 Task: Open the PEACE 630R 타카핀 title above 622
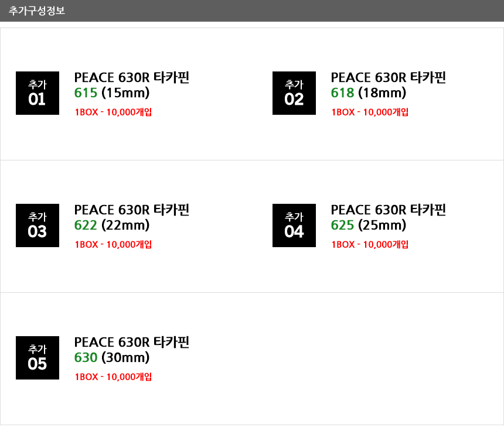132,210
